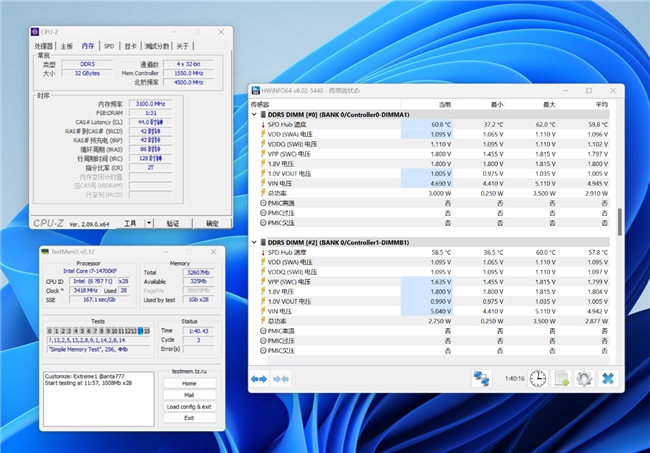The height and width of the screenshot is (453, 650).
Task: Click the Mail button in TestMem5
Action: [189, 394]
